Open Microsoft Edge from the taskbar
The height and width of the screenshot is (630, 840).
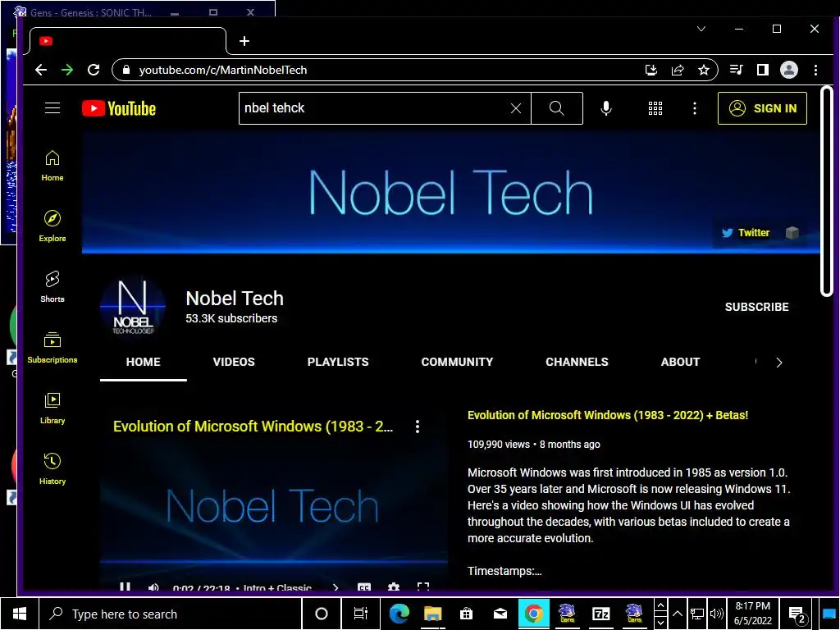point(399,614)
